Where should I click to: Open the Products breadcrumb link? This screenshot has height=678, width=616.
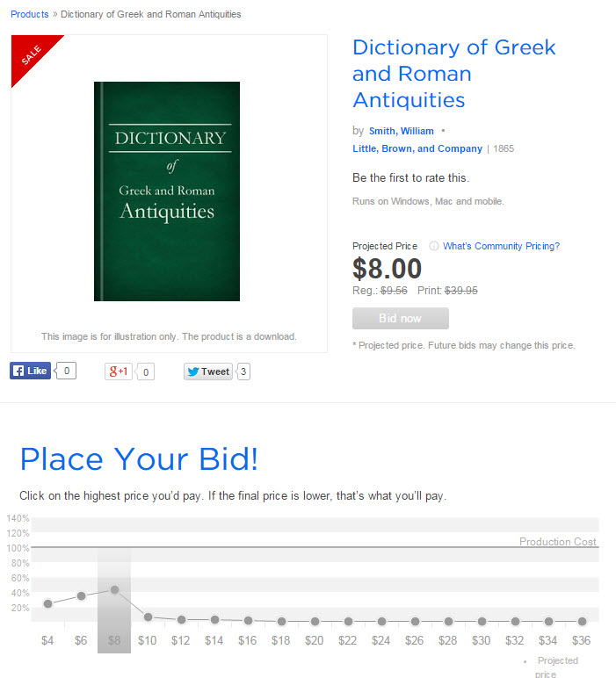point(29,14)
